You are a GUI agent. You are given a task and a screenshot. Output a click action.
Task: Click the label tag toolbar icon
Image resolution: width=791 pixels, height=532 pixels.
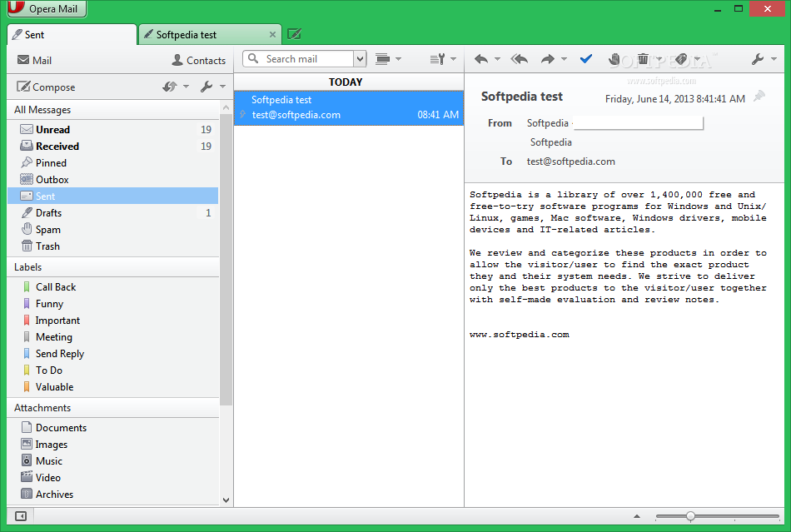681,59
